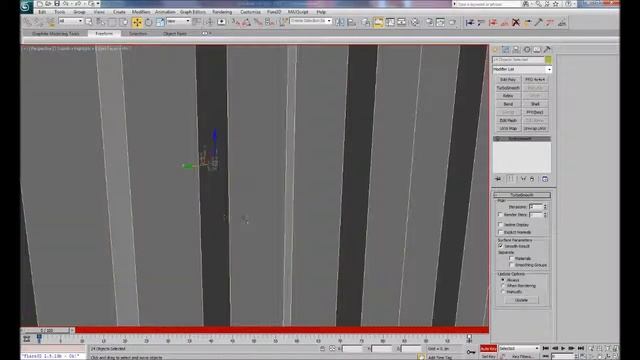Open the Hierarchy command panel tab
The height and width of the screenshot is (360, 640).
[516, 49]
